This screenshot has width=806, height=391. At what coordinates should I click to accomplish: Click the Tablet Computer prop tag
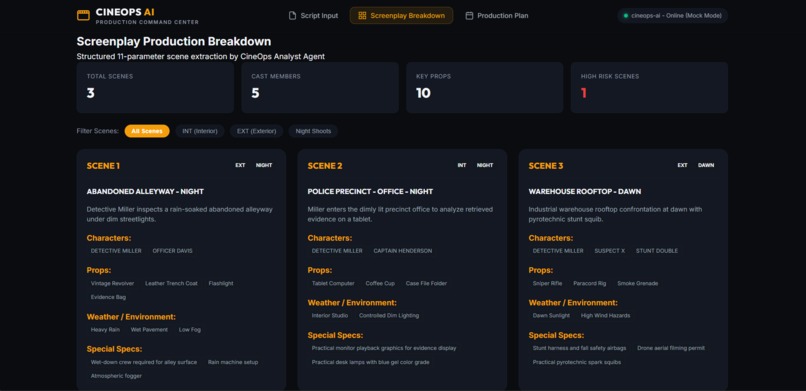pos(333,283)
